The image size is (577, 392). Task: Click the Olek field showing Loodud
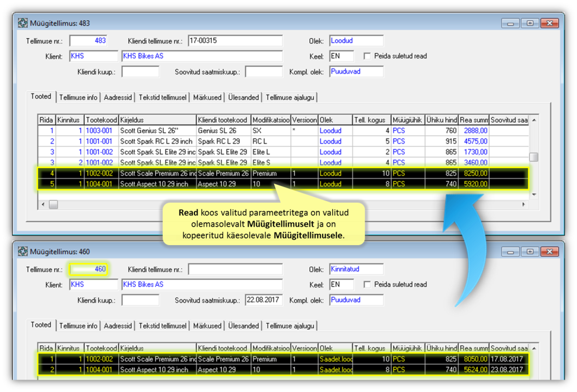(x=356, y=41)
